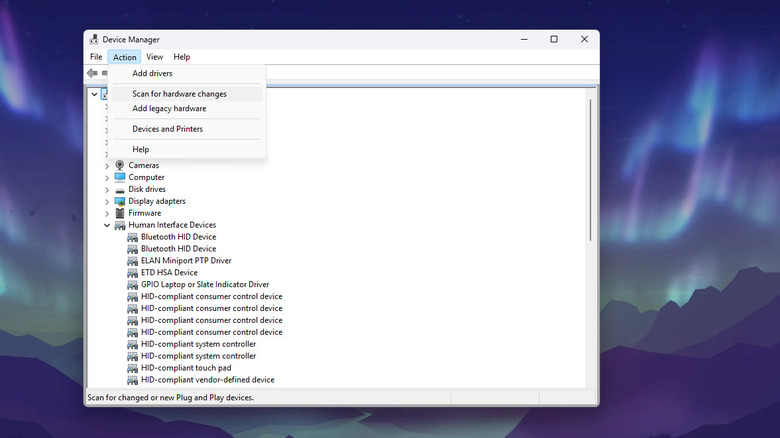Click the HID-compliant touch pad icon
Viewport: 780px width, 438px height.
(x=133, y=368)
